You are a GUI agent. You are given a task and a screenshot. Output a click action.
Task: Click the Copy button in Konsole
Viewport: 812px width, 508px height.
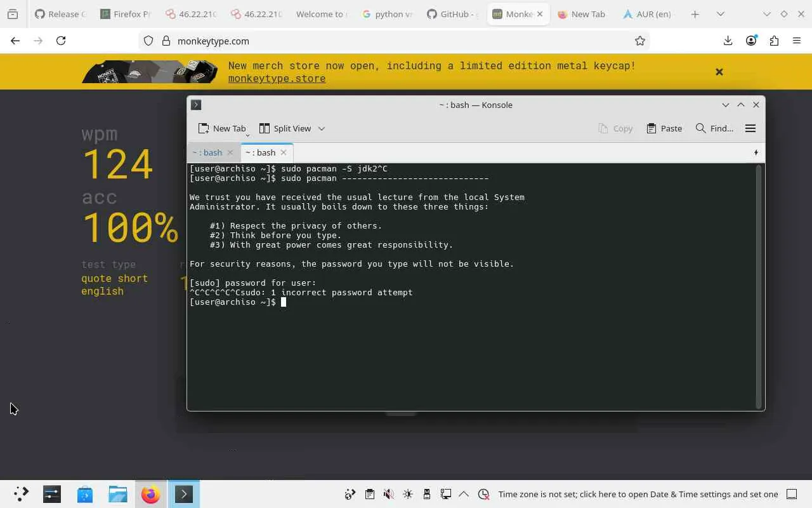click(615, 128)
